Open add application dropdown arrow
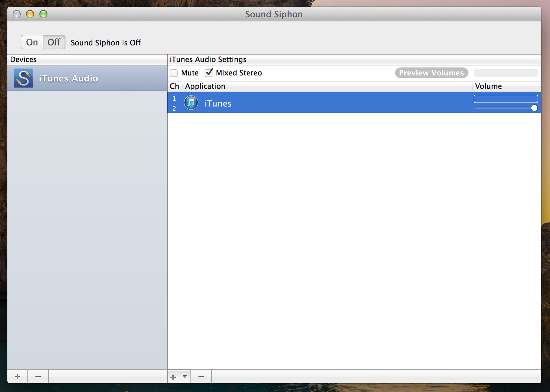Image resolution: width=550 pixels, height=392 pixels. point(185,377)
